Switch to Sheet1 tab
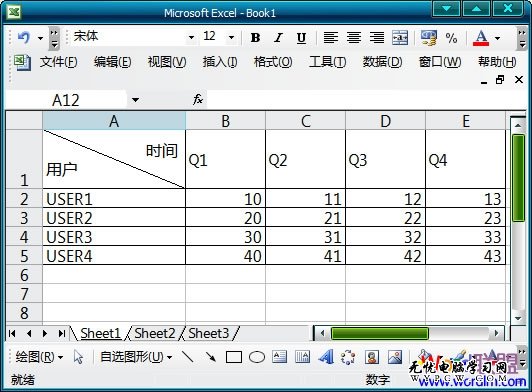The image size is (532, 392). click(x=100, y=333)
